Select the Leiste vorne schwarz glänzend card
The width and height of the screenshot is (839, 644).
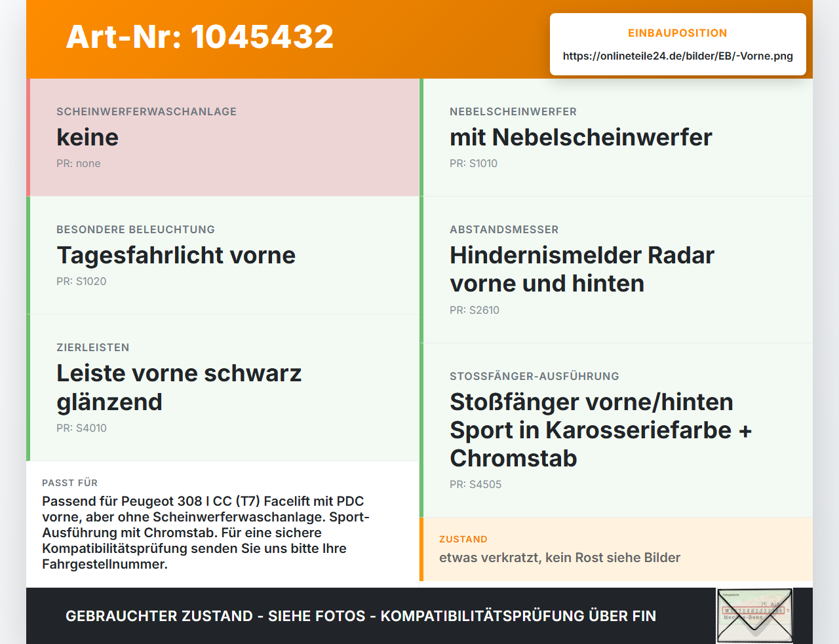coord(223,388)
